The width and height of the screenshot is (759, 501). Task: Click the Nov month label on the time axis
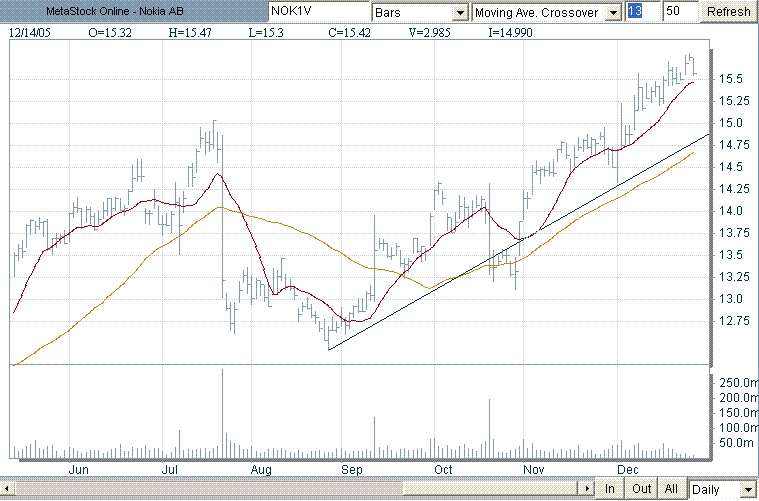[534, 469]
